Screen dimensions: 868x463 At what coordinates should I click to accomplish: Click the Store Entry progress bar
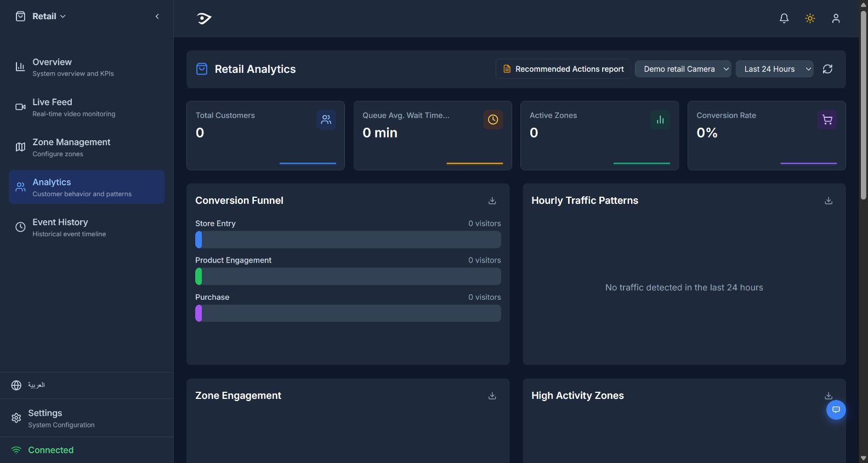coord(348,239)
